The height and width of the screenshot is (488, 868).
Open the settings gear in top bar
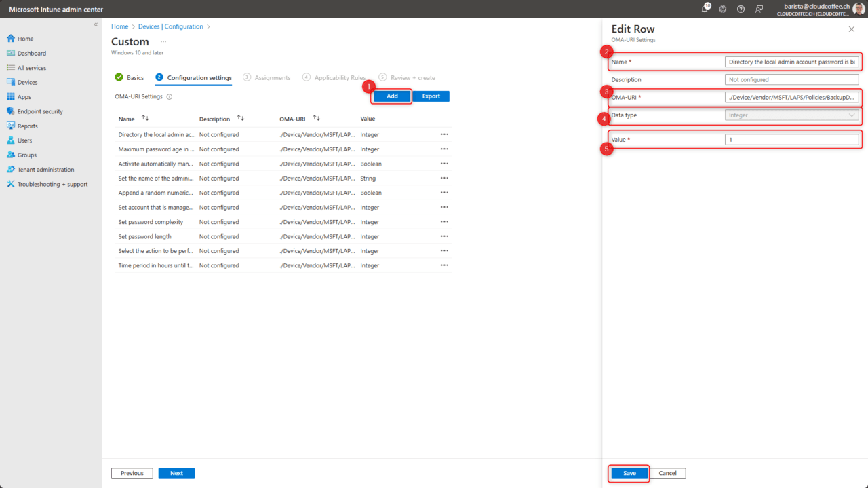tap(722, 9)
